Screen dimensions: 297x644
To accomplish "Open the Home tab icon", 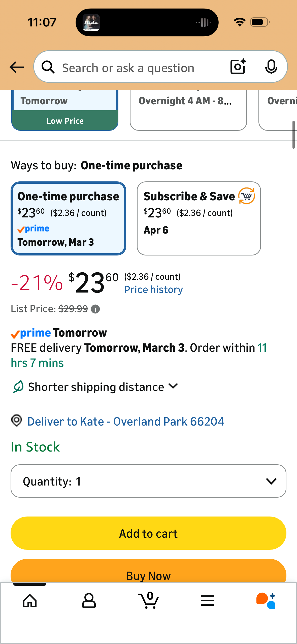I will [30, 601].
